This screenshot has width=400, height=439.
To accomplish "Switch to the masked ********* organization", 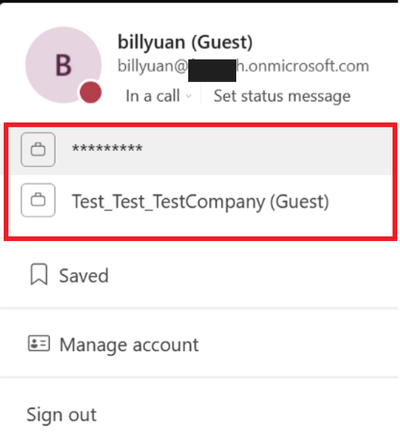I will [200, 150].
